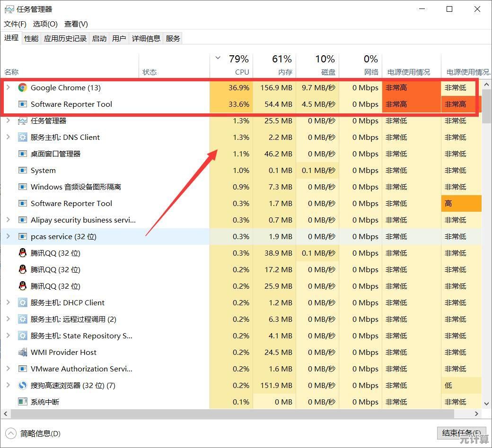Click the System process icon
The image size is (492, 448).
coord(22,170)
